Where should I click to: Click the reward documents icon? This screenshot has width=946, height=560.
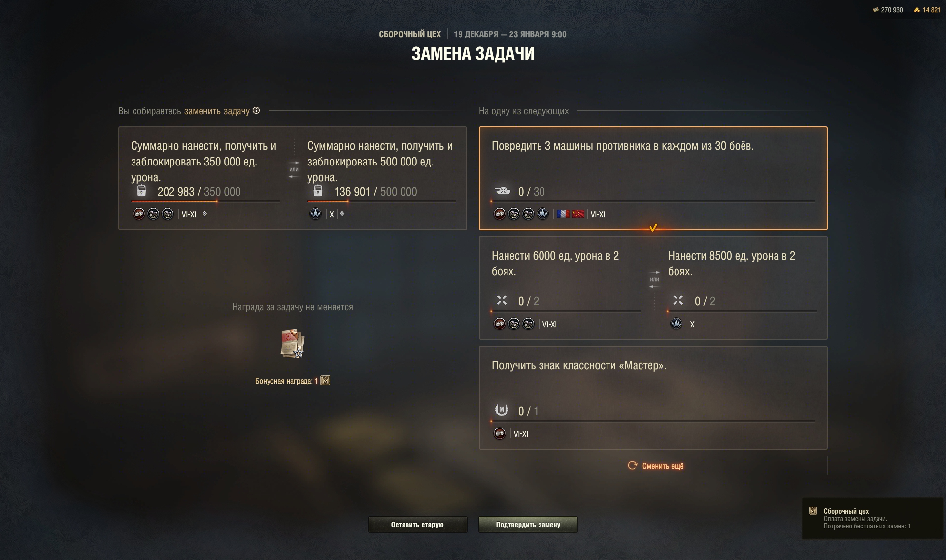point(293,343)
